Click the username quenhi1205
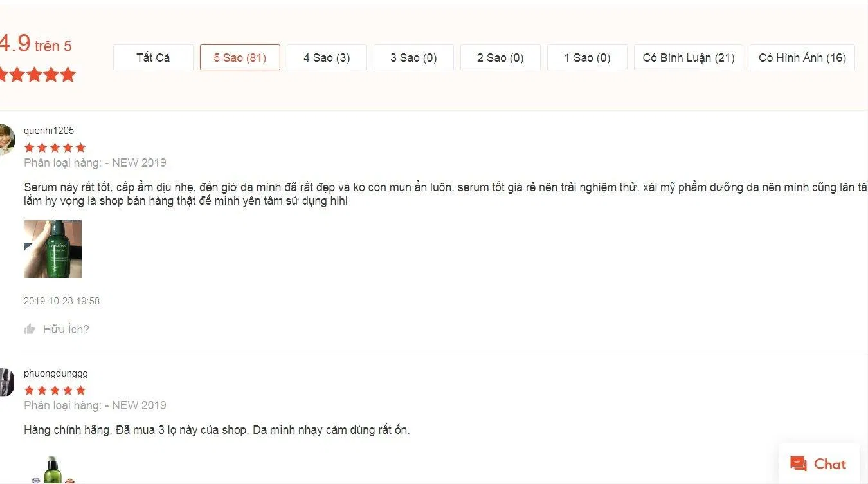The image size is (868, 484). pos(49,130)
